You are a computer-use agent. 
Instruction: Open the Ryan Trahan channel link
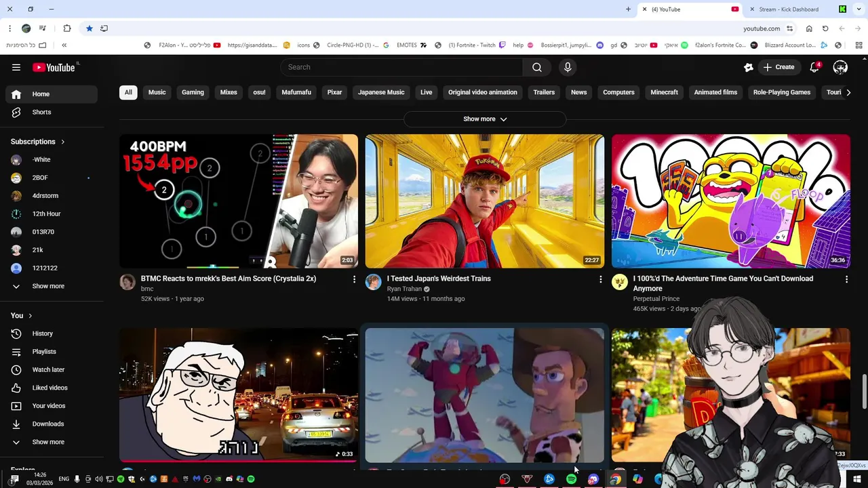tap(405, 289)
